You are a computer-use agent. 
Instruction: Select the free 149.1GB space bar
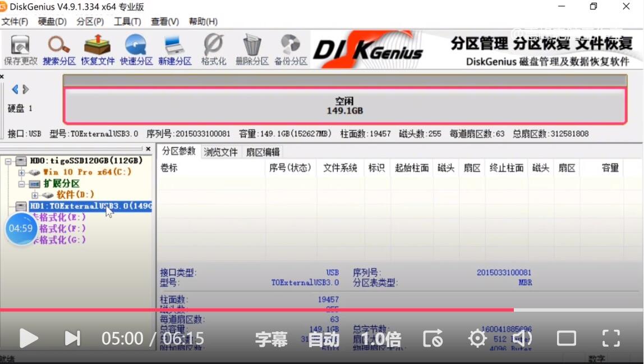pos(344,106)
